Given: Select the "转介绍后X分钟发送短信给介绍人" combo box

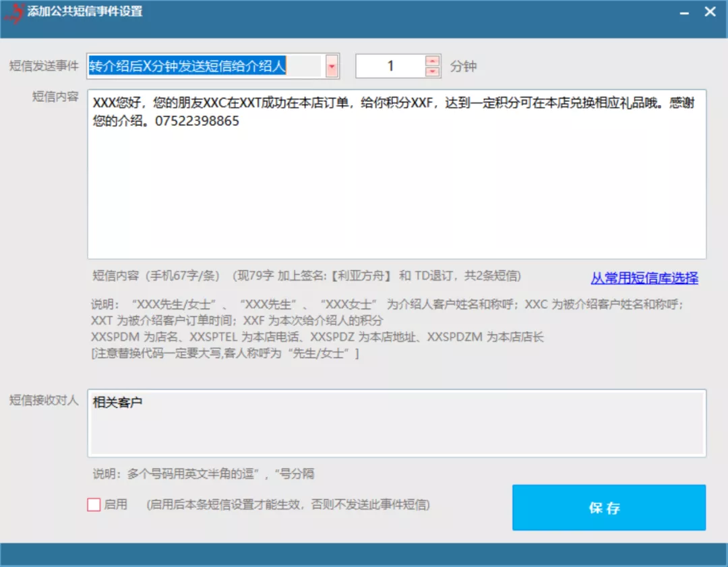Looking at the screenshot, I should coord(202,65).
